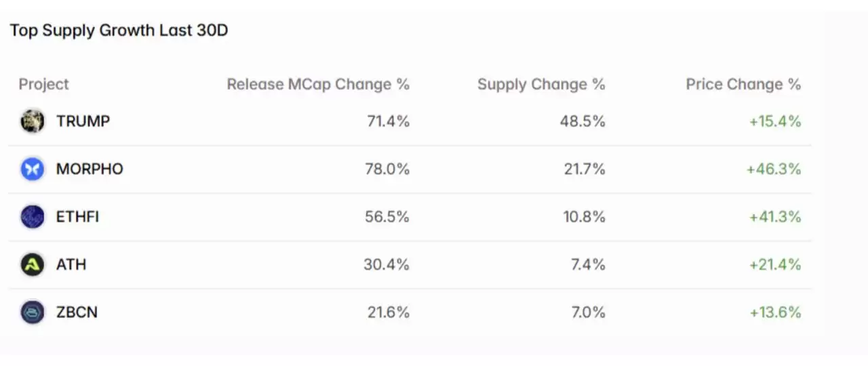Screen dimensions: 868x366
Task: Open the ATH project name link
Action: pos(71,264)
